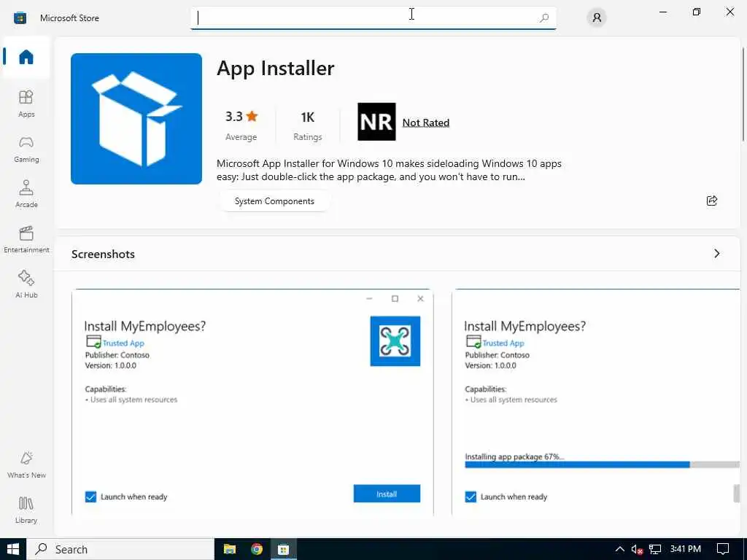Open the notifications action center
The image size is (747, 560).
pyautogui.click(x=723, y=549)
